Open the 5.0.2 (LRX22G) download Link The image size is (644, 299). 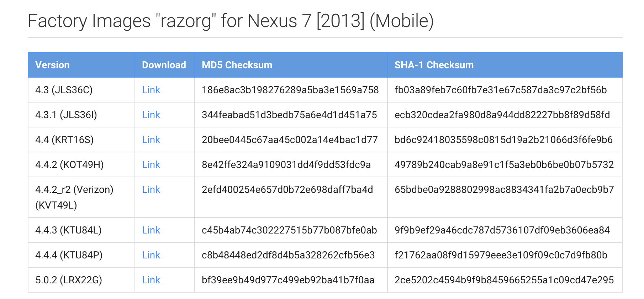pos(151,280)
